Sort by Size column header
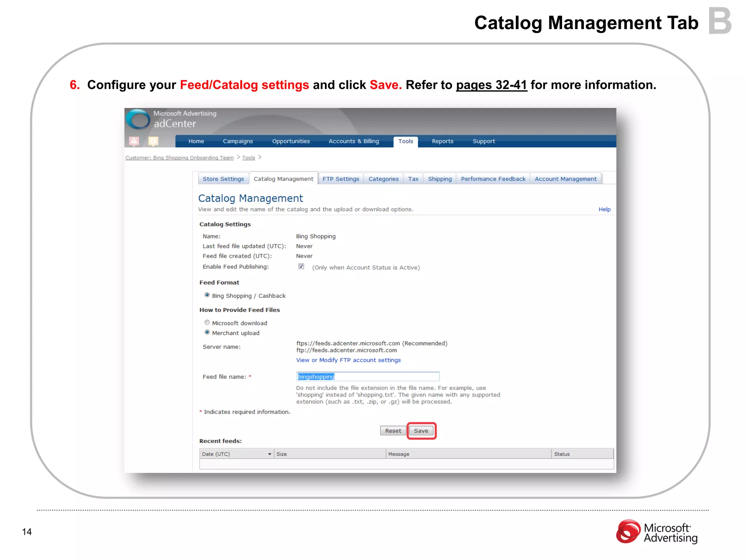This screenshot has width=747, height=560. 330,454
